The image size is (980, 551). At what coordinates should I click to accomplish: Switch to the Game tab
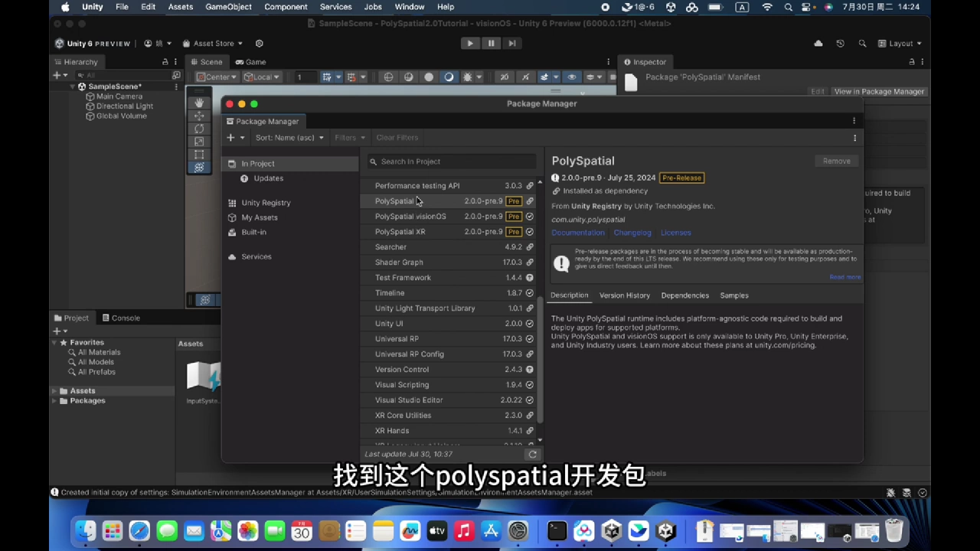250,62
